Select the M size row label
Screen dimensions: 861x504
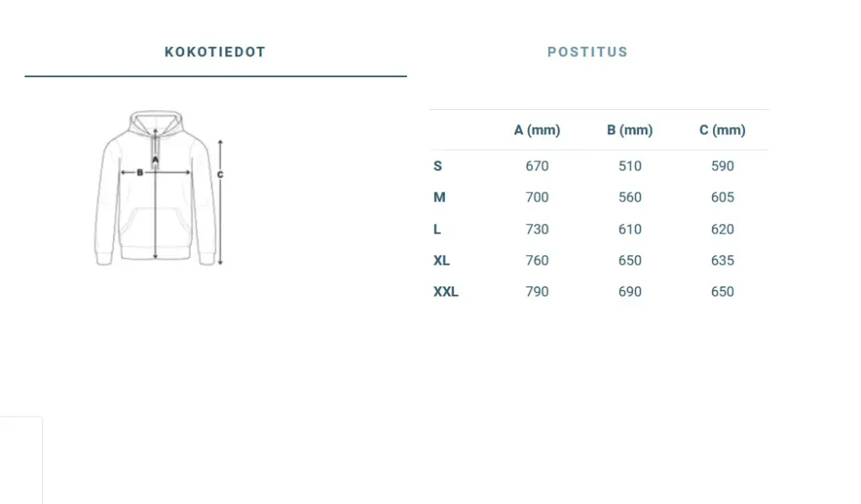[439, 197]
